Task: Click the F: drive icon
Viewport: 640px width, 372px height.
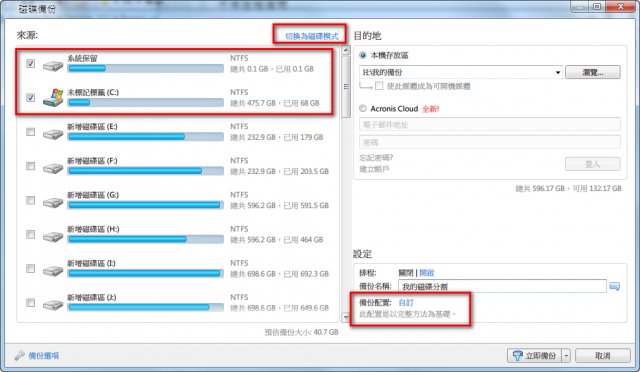Action: pos(53,168)
